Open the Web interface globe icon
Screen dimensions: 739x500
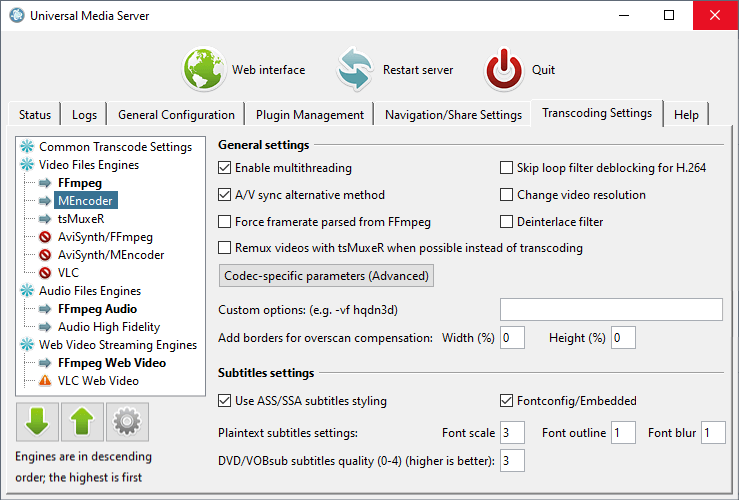[204, 69]
